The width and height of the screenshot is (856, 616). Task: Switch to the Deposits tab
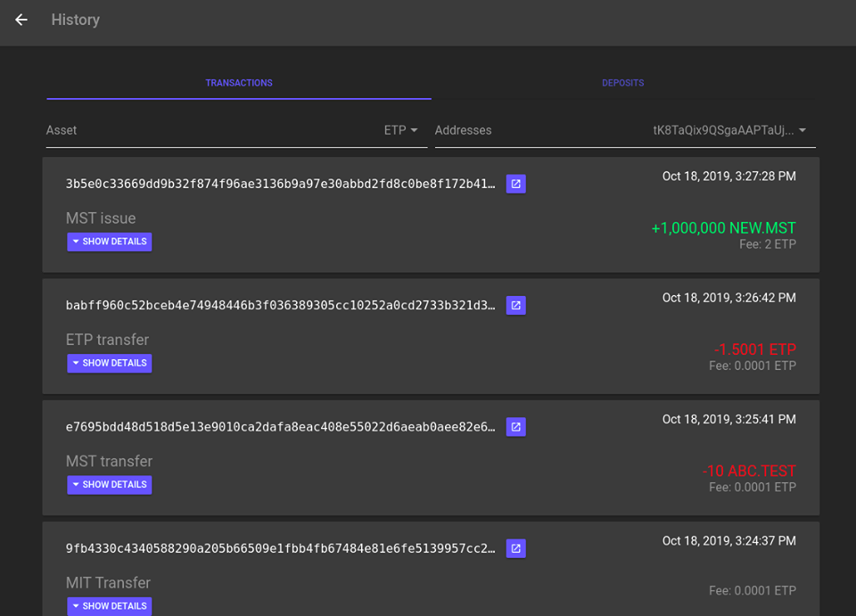pos(623,83)
